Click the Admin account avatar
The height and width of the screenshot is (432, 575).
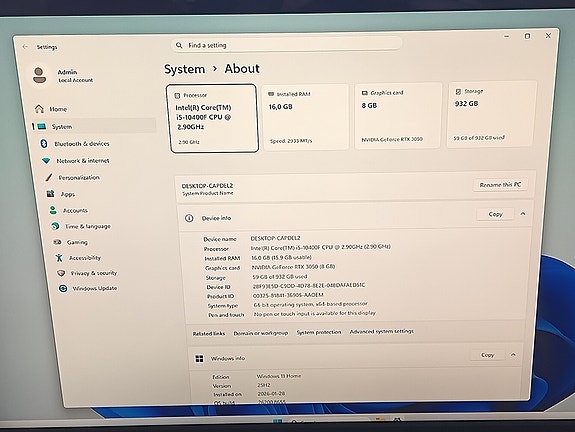pyautogui.click(x=40, y=75)
